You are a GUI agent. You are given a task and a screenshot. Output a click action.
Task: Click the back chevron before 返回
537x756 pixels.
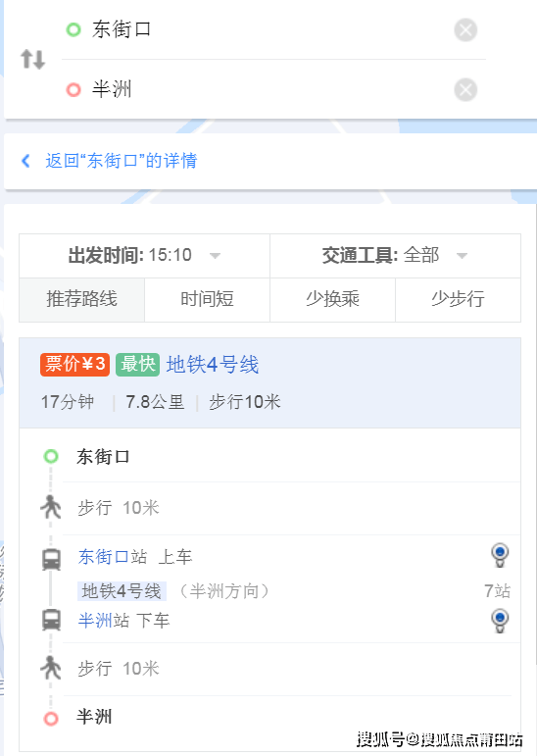point(26,161)
